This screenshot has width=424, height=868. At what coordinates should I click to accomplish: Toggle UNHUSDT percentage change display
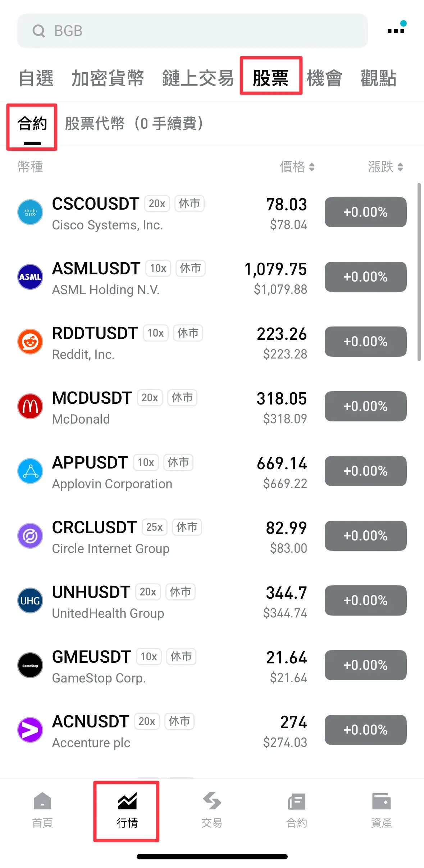[x=365, y=600]
